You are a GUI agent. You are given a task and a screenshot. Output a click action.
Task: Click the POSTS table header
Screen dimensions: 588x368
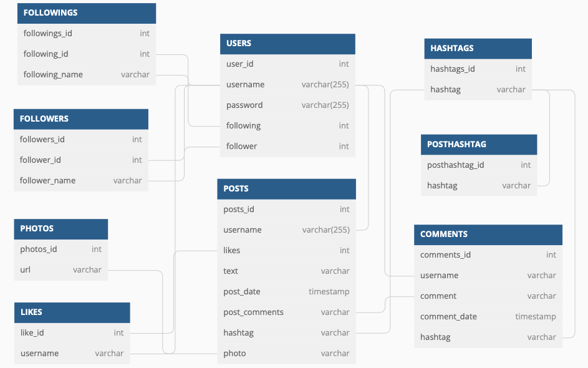[286, 189]
